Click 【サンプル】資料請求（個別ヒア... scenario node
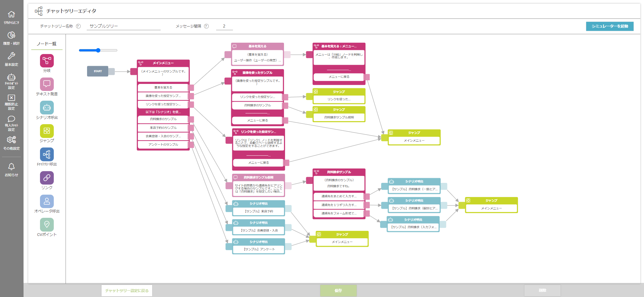644x297 pixels. (414, 205)
